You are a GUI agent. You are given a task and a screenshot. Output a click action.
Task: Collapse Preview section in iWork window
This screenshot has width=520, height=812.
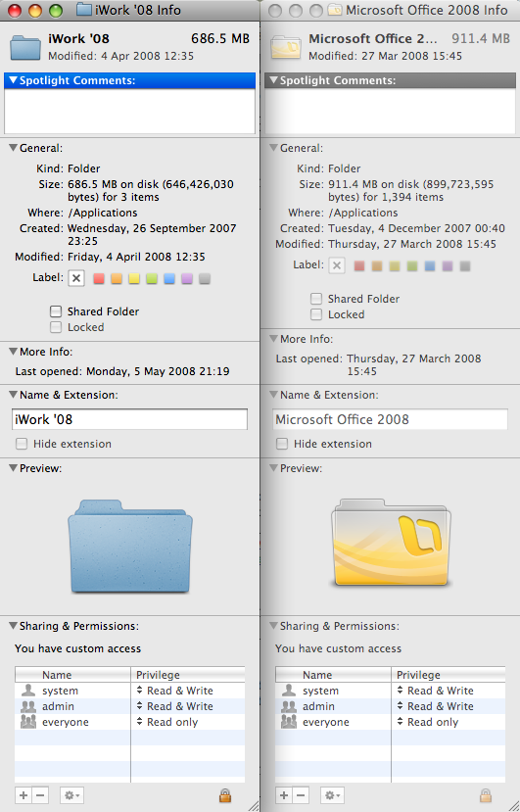point(13,468)
